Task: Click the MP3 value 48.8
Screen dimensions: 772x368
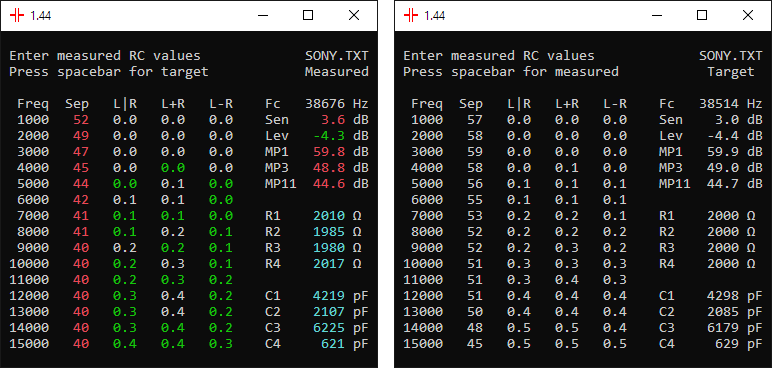Action: pyautogui.click(x=329, y=167)
